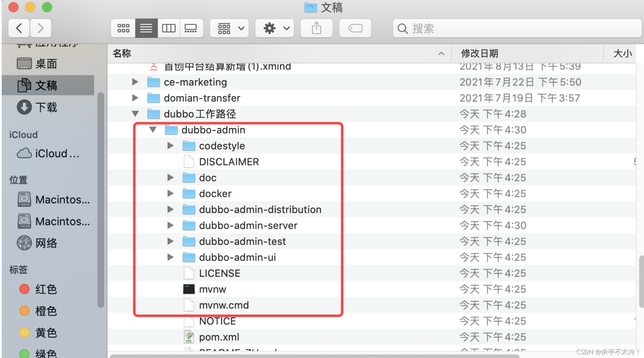This screenshot has height=358, width=644.
Task: Switch to gallery view
Action: 191,28
